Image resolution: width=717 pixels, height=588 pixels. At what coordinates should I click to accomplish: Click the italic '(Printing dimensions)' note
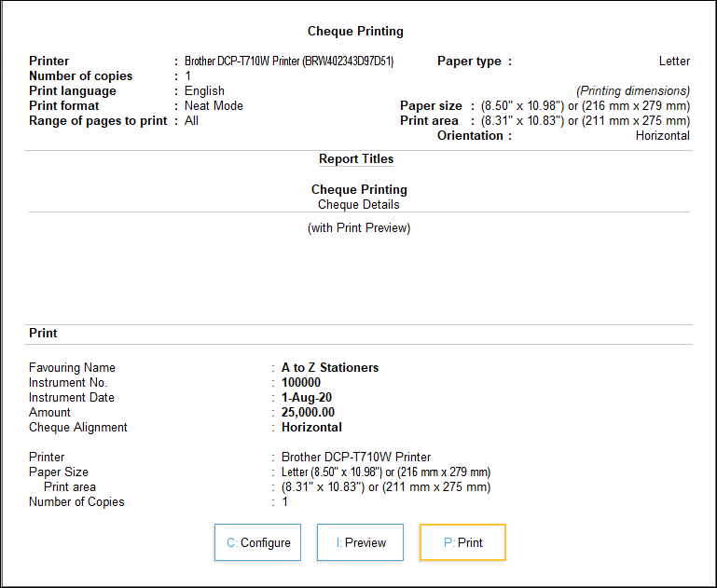point(633,91)
